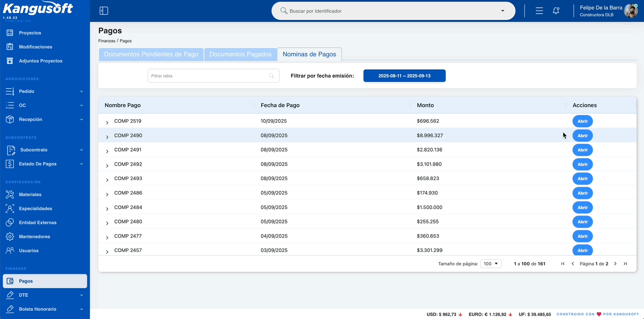Click the Filtrar tabla input field
This screenshot has width=644, height=319.
click(x=214, y=76)
